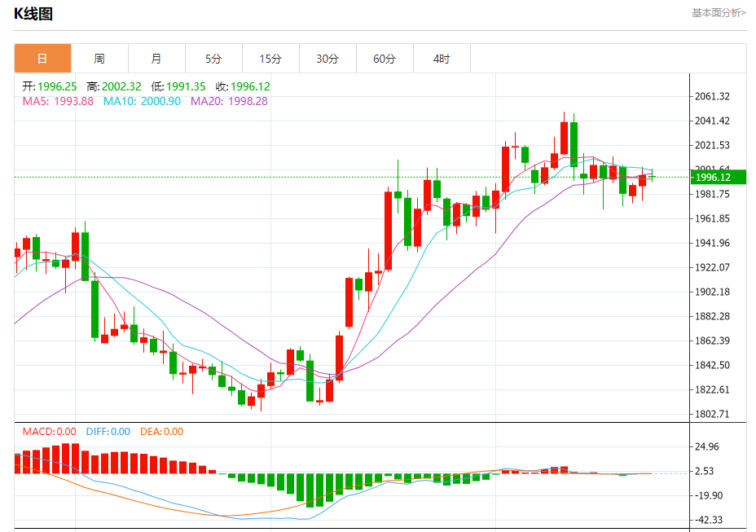Viewport: 756px width, 532px height.
Task: Click the MA5 1993.88 indicator label
Action: [x=58, y=101]
